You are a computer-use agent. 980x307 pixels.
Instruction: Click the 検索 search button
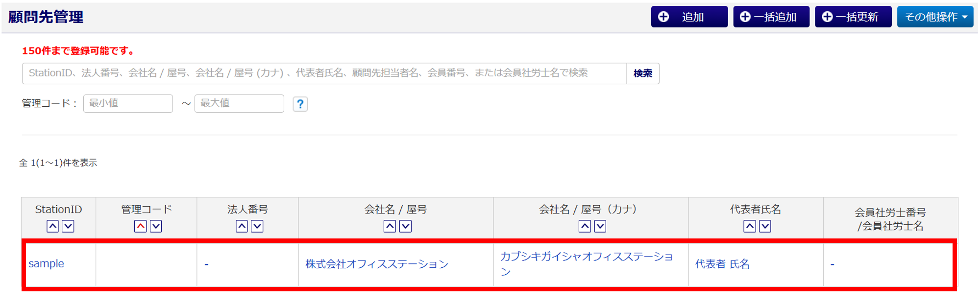643,73
